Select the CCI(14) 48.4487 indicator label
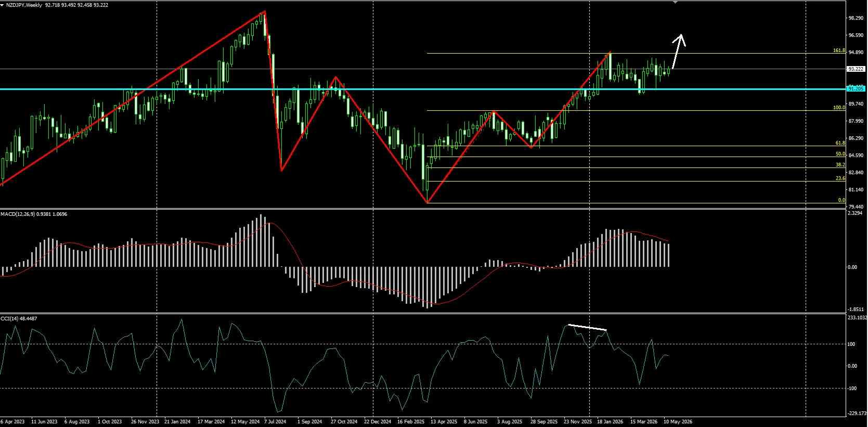 click(x=19, y=318)
